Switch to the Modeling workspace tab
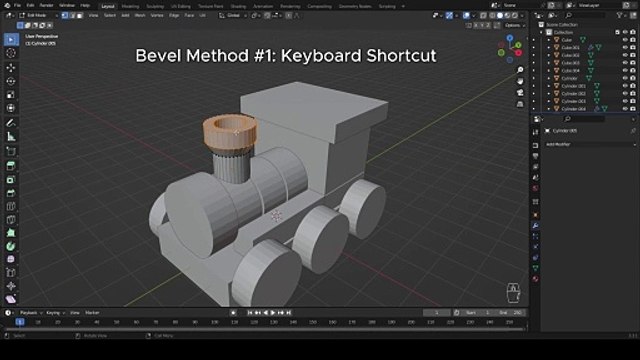The image size is (640, 360). coord(130,6)
